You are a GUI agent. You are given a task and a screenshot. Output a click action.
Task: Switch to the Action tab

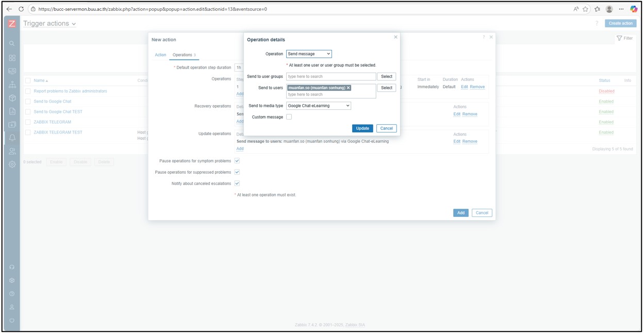pos(160,55)
